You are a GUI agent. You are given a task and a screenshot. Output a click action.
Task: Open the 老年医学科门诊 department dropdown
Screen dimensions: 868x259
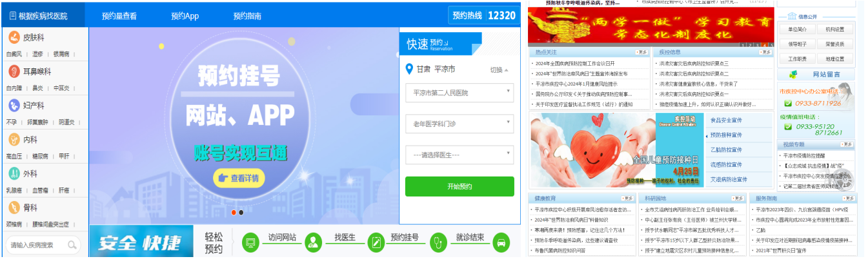pos(459,123)
